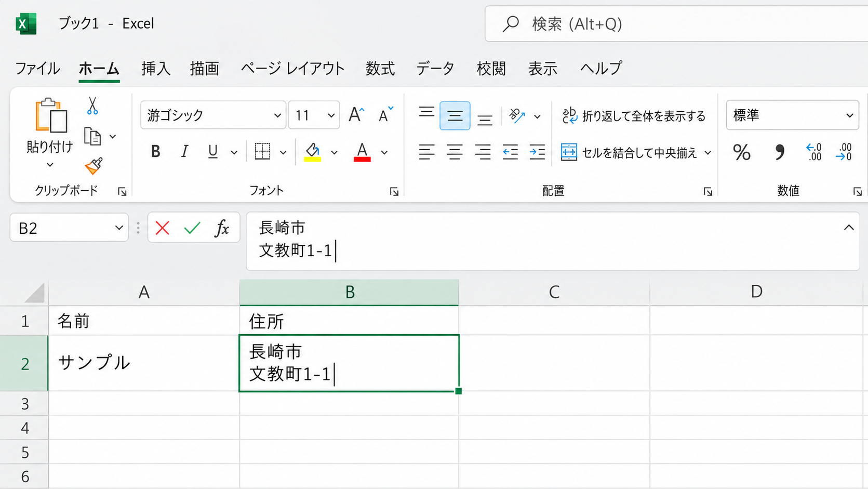Image resolution: width=868 pixels, height=489 pixels.
Task: Cancel cell entry with red X
Action: point(162,228)
